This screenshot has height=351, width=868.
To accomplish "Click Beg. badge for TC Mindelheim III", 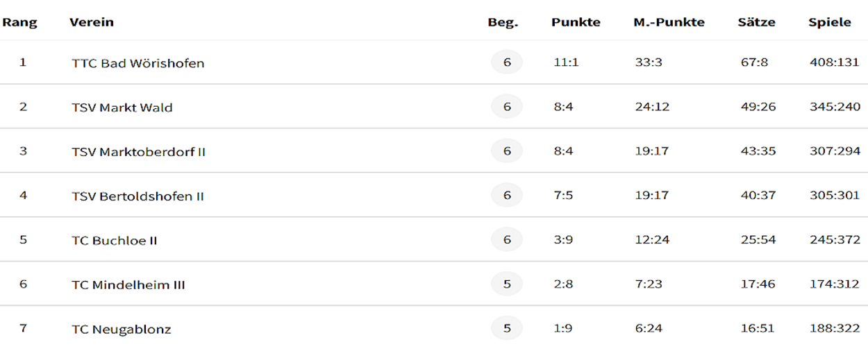I will 507,284.
